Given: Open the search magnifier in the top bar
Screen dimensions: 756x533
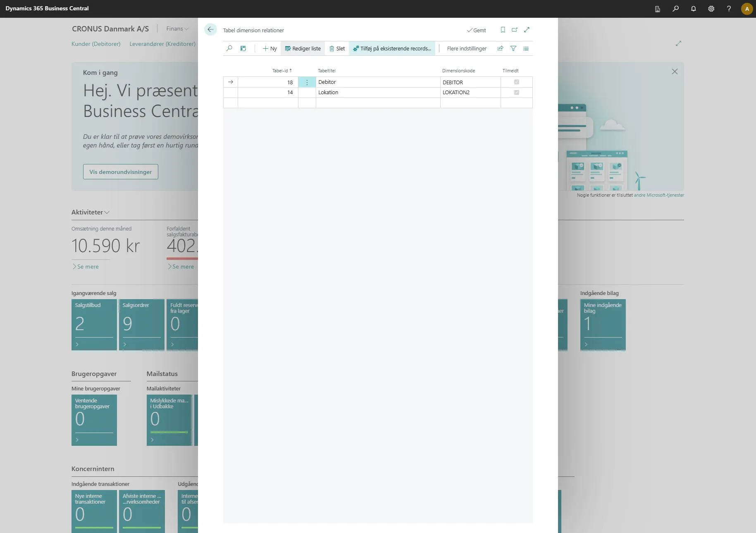Looking at the screenshot, I should 676,9.
